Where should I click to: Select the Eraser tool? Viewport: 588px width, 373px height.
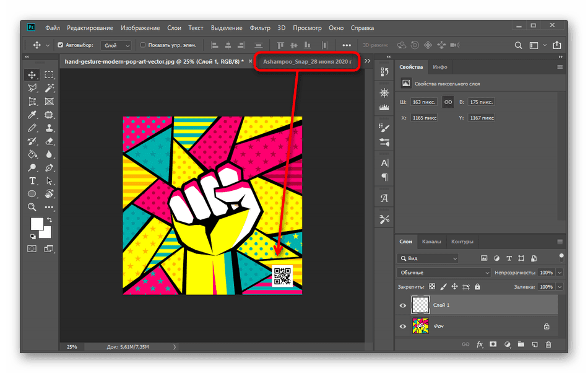coord(49,141)
